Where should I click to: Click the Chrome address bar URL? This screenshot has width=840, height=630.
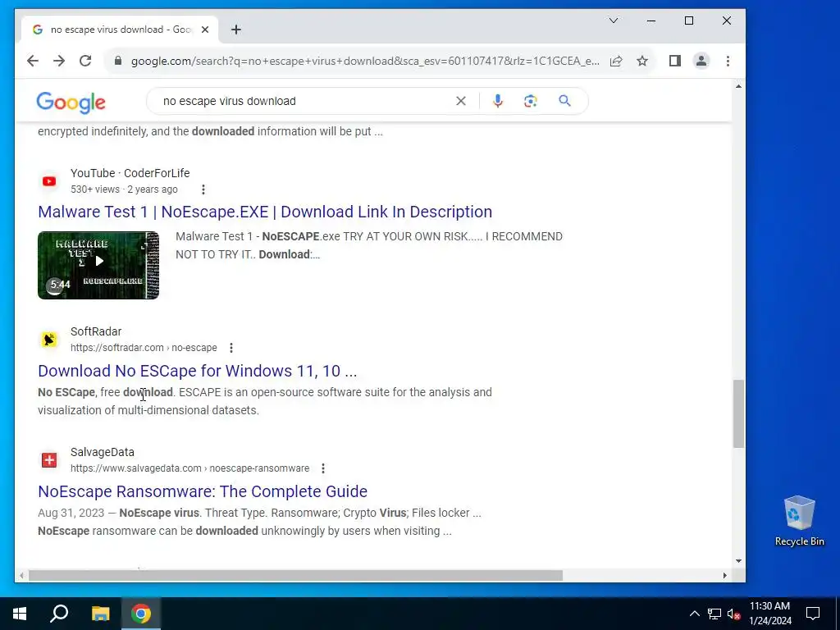365,61
